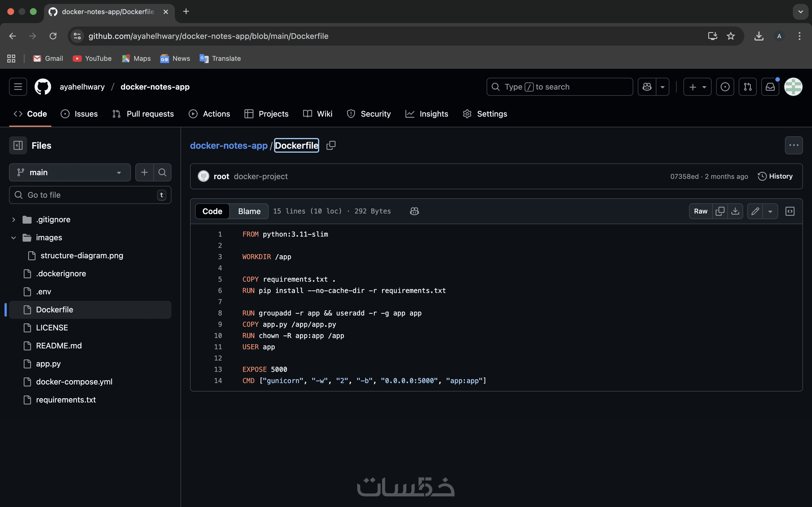The image size is (812, 507).
Task: Collapse the images folder
Action: point(14,237)
